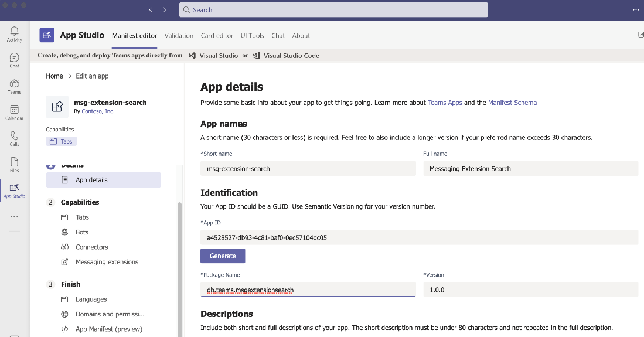Screen dimensions: 644x337
Task: Open the About tab
Action: click(x=301, y=35)
